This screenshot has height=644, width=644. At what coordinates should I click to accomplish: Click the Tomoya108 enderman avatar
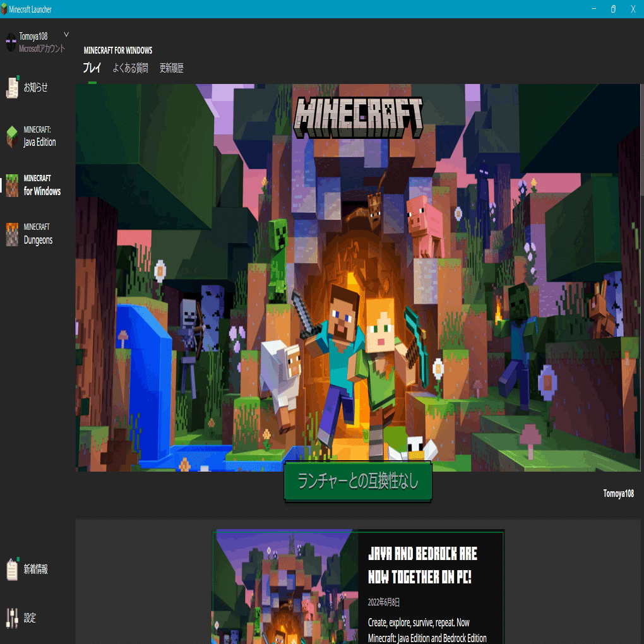(11, 42)
